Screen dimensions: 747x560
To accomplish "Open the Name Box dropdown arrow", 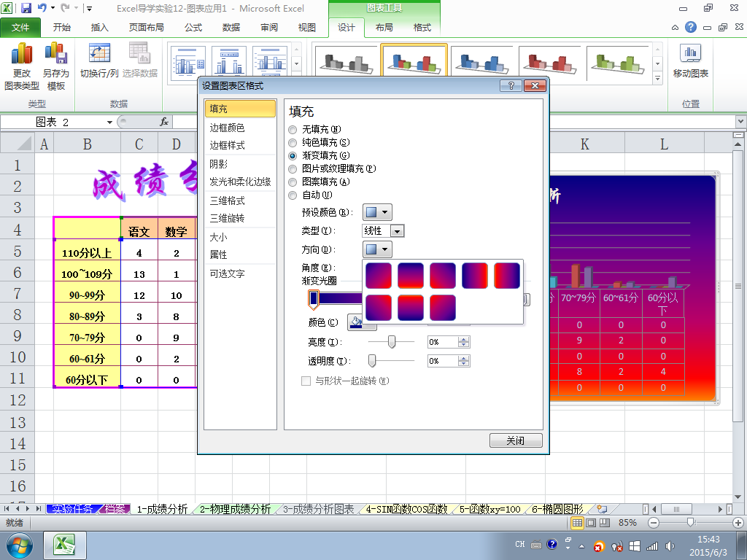I will coord(109,122).
